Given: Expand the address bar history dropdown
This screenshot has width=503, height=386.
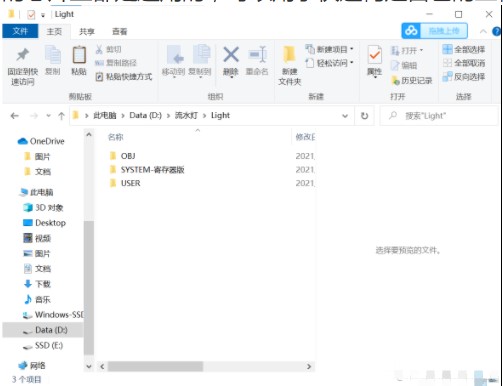Looking at the screenshot, I should (345, 116).
